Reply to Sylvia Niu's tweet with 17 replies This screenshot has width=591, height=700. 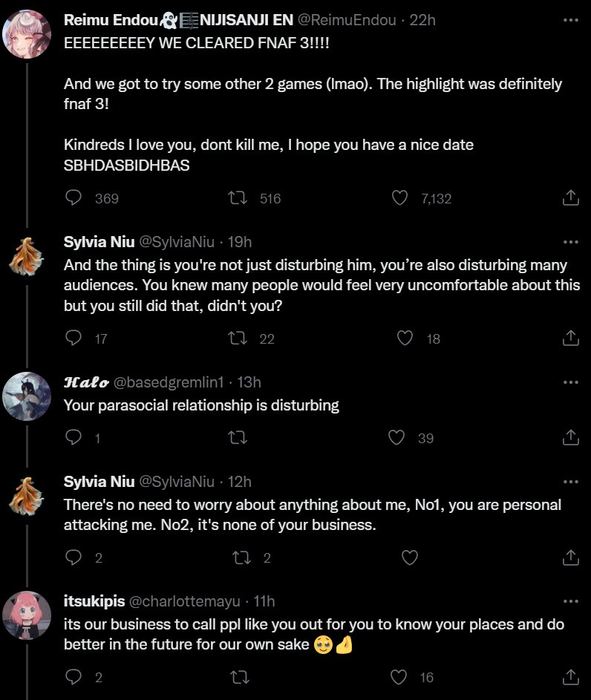[74, 338]
